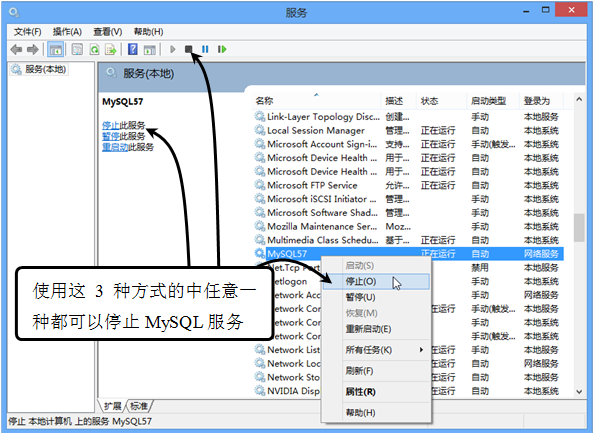596x436 pixels.
Task: Click the 重启动 this service link
Action: coord(116,147)
